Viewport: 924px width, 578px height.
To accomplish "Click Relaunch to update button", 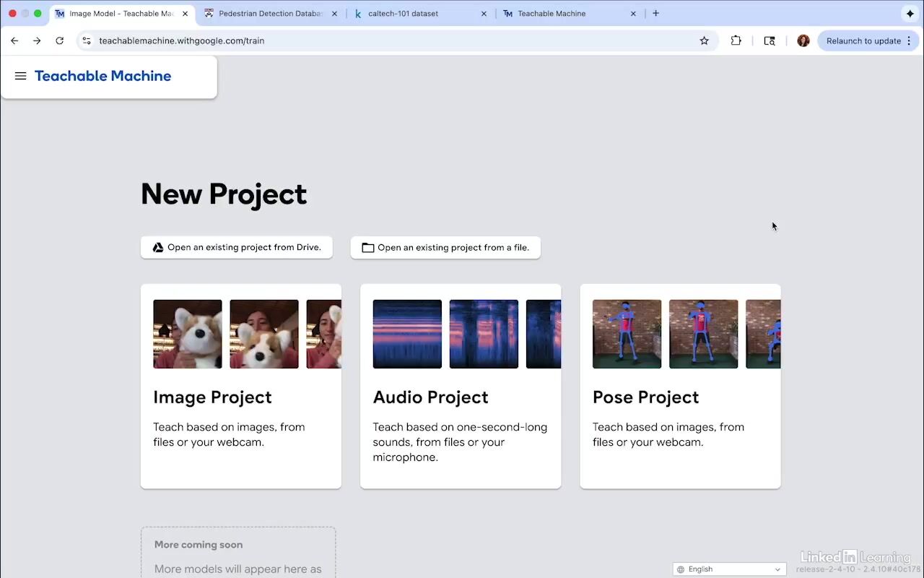I will 863,41.
